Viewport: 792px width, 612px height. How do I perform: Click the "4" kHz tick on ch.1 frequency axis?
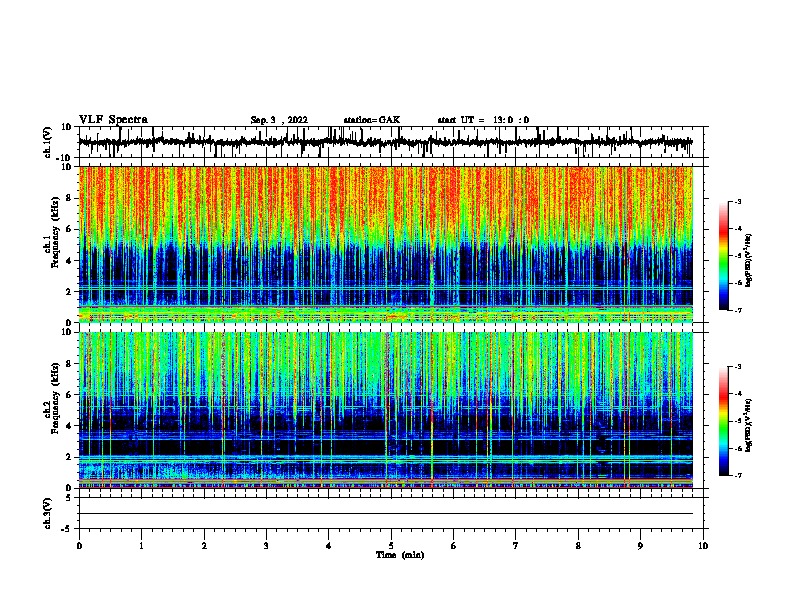[70, 261]
